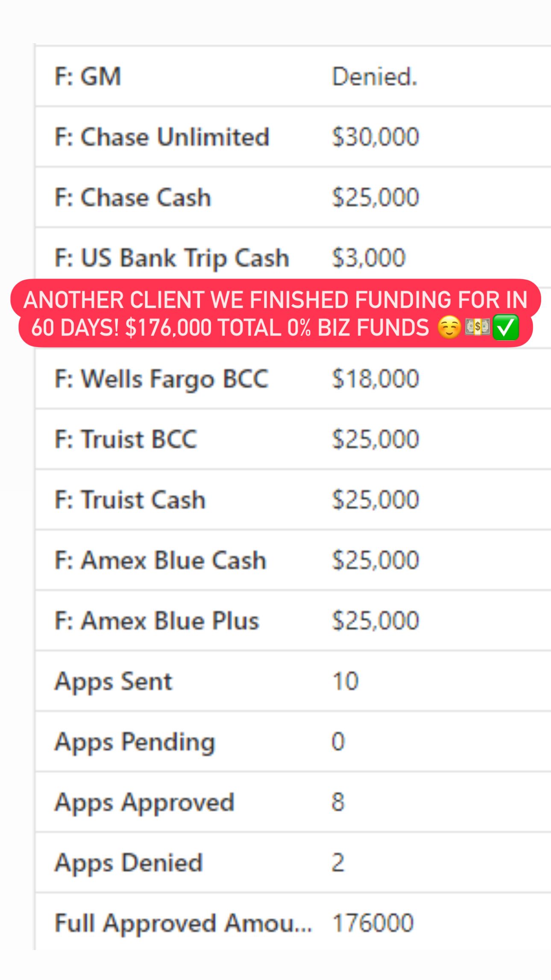Click the F: Wells Fargo BCC label

click(161, 379)
